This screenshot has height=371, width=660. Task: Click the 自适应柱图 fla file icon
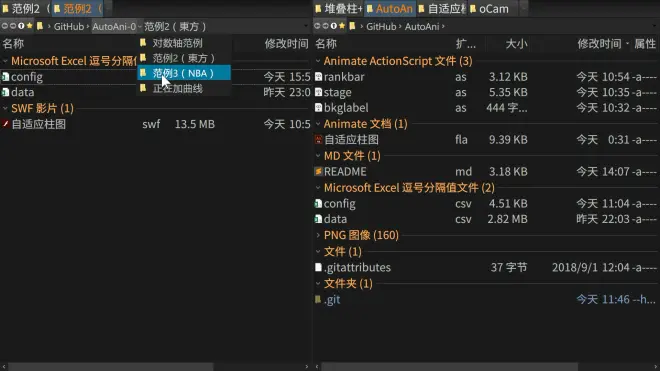pos(319,139)
